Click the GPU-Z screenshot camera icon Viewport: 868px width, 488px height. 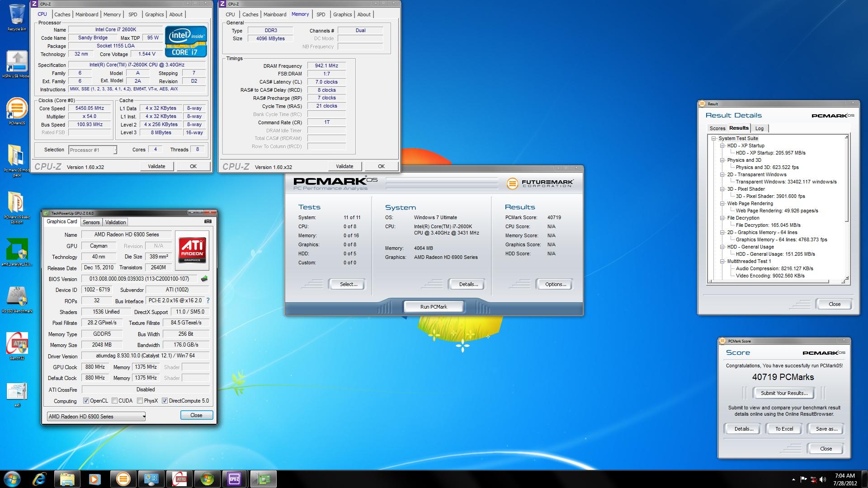pos(208,221)
